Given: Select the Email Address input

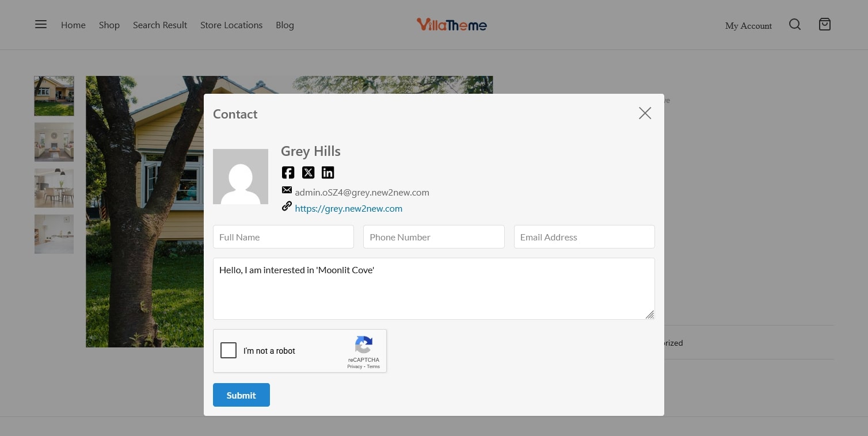Looking at the screenshot, I should tap(584, 237).
